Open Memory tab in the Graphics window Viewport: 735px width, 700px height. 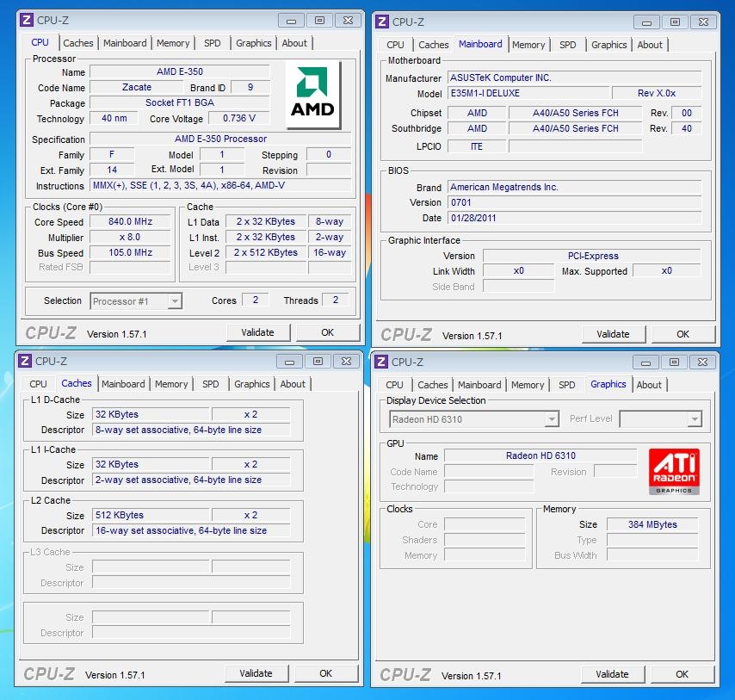point(528,385)
